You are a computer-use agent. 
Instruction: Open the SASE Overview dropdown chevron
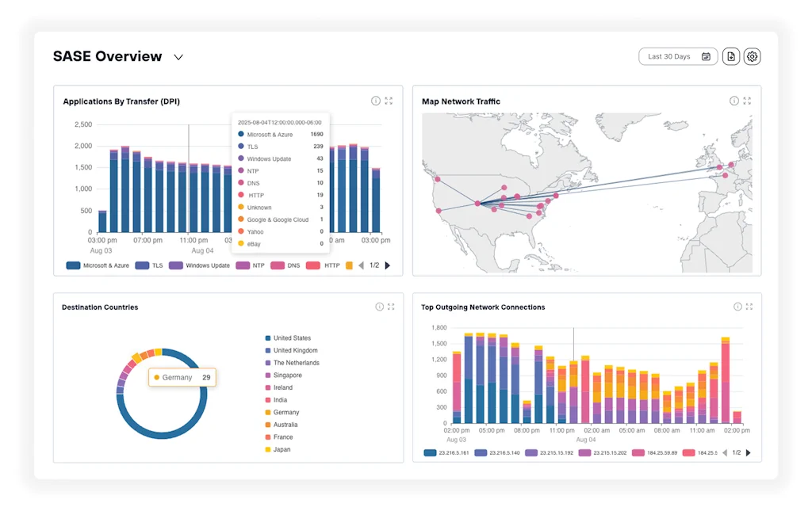coord(178,57)
